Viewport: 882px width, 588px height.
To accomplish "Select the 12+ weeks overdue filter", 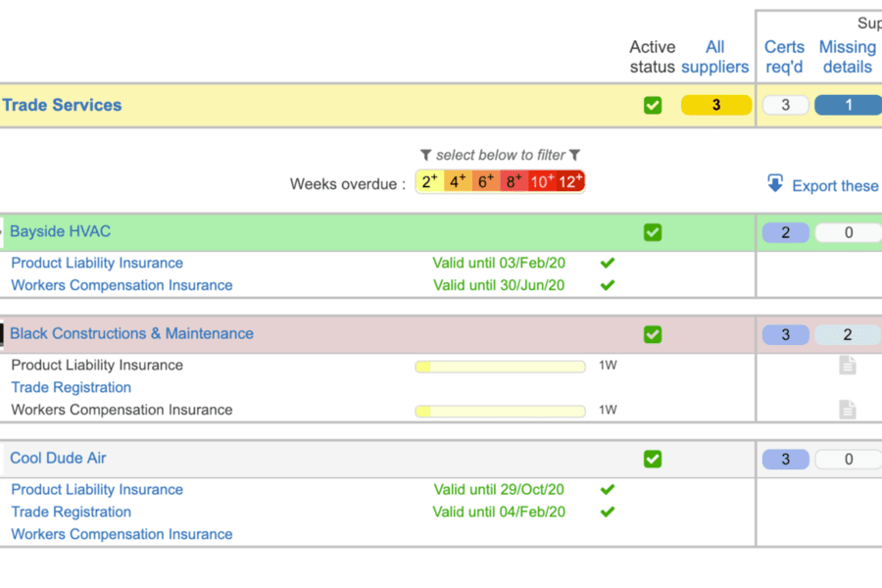I will [x=573, y=182].
